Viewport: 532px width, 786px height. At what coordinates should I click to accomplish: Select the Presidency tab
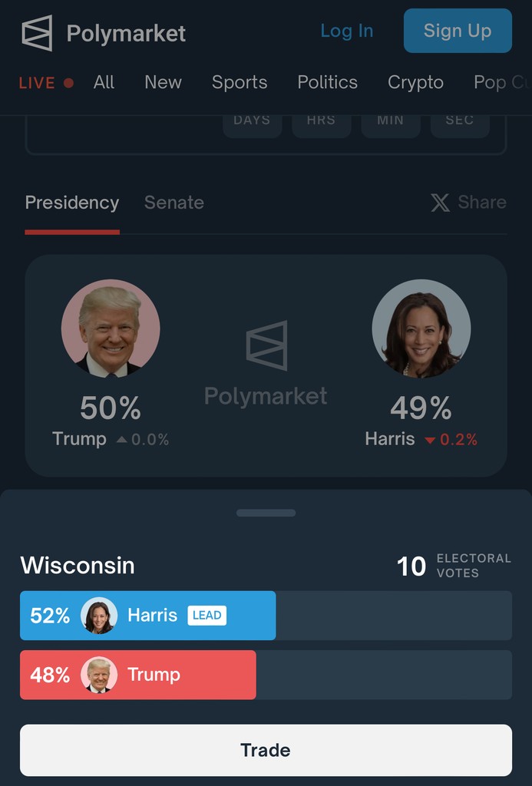(x=72, y=203)
